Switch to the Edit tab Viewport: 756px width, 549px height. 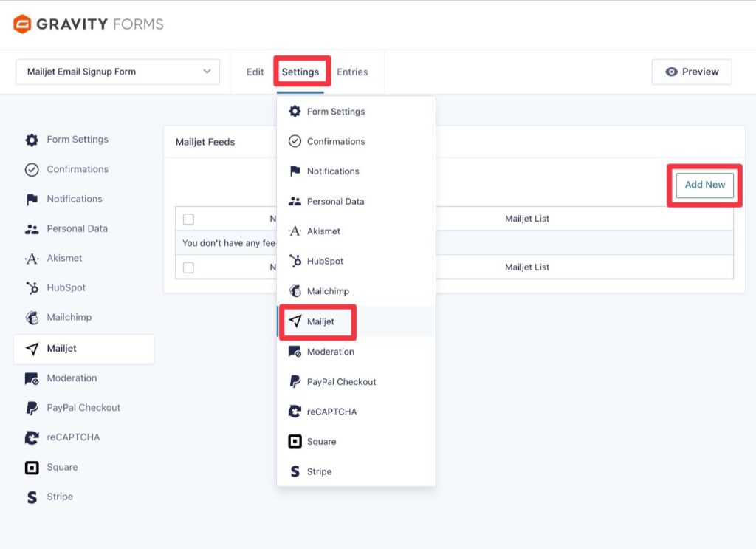tap(255, 72)
